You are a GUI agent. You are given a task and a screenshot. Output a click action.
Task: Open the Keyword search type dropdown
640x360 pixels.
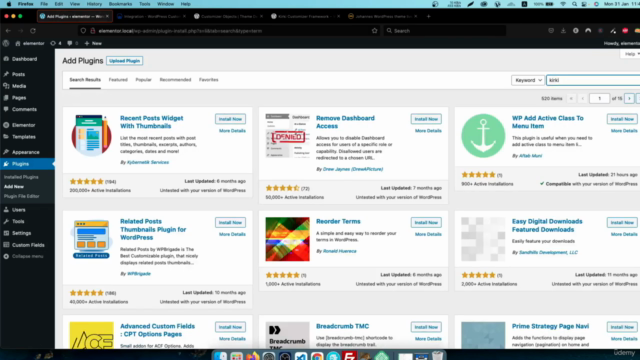(528, 80)
